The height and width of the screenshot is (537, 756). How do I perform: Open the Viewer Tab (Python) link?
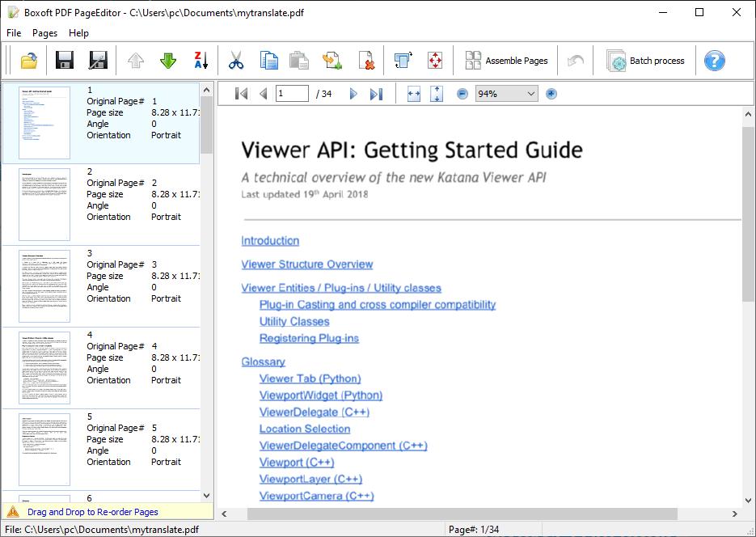click(x=310, y=378)
